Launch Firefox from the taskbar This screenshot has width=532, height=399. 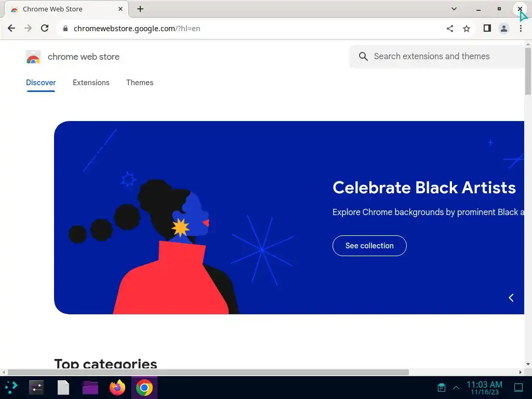[x=117, y=388]
